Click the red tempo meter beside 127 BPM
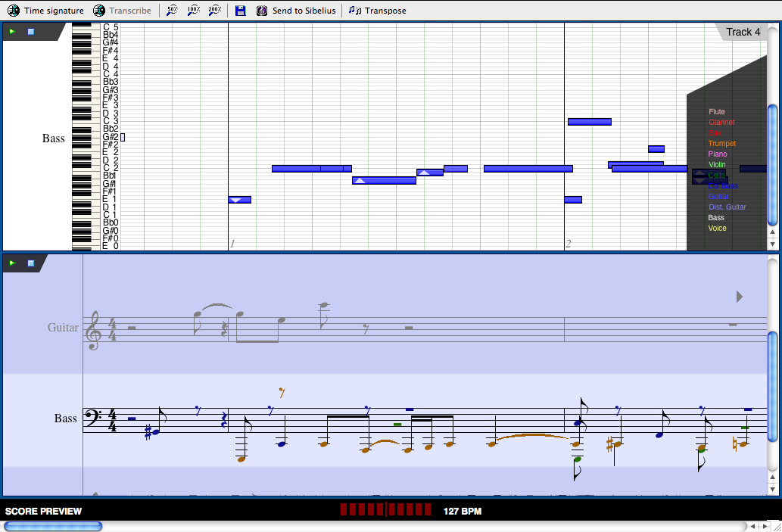 coord(385,511)
